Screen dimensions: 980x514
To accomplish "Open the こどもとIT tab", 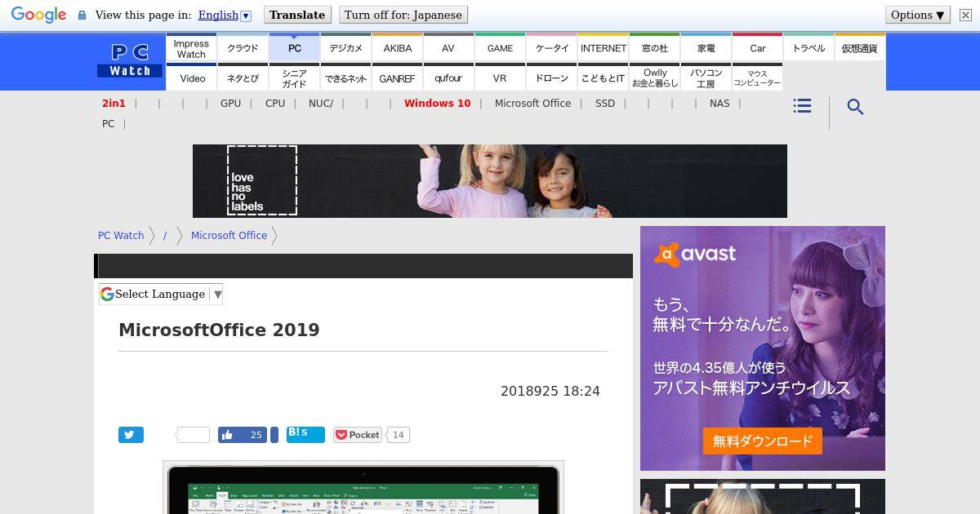I will (604, 78).
